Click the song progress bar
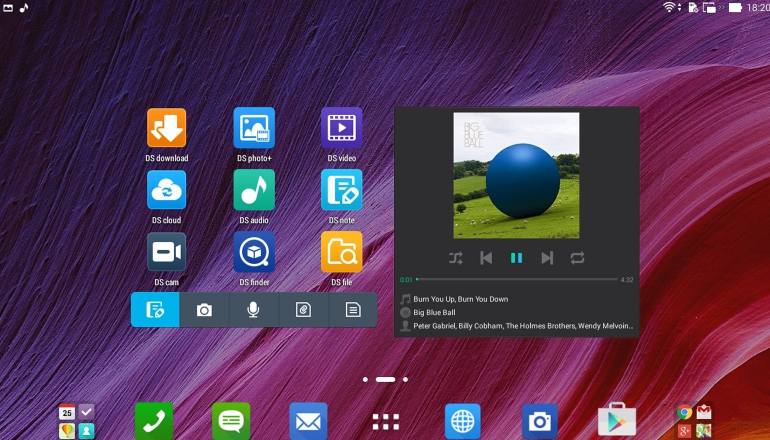This screenshot has width=770, height=440. pos(516,279)
